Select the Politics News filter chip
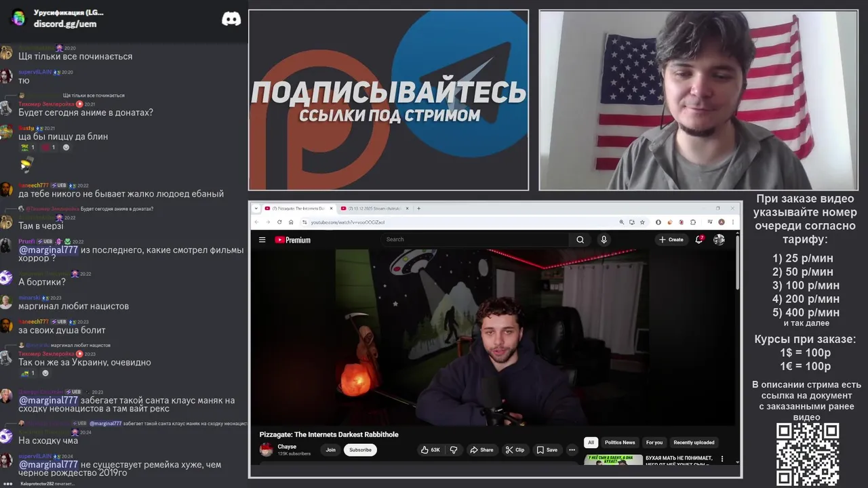This screenshot has width=868, height=488. (x=620, y=443)
